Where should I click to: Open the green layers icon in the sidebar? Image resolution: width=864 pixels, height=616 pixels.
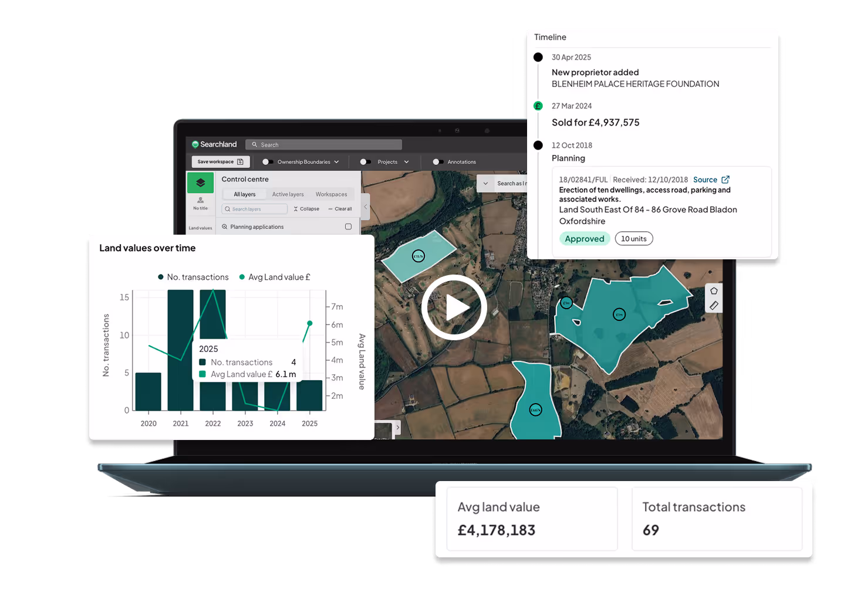pyautogui.click(x=201, y=182)
